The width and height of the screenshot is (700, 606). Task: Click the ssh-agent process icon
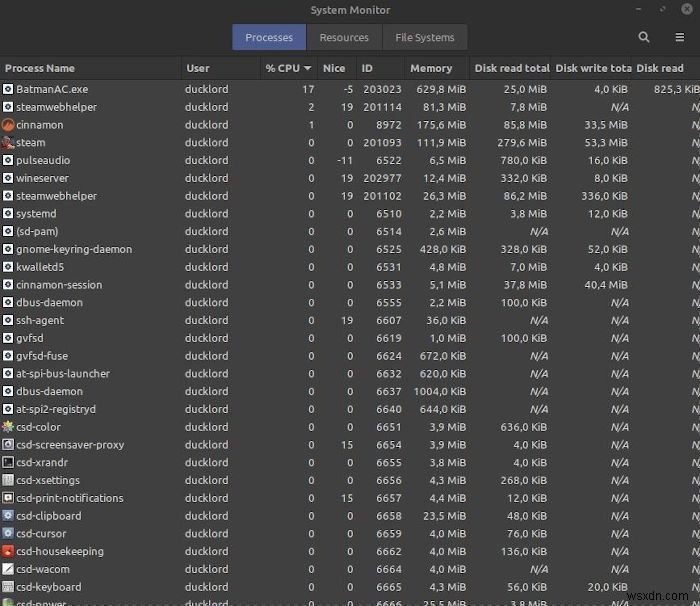(8, 320)
